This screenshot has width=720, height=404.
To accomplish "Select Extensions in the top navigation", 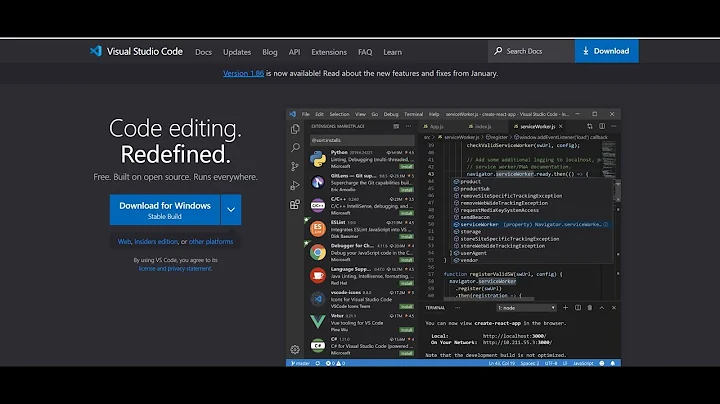I will 329,52.
